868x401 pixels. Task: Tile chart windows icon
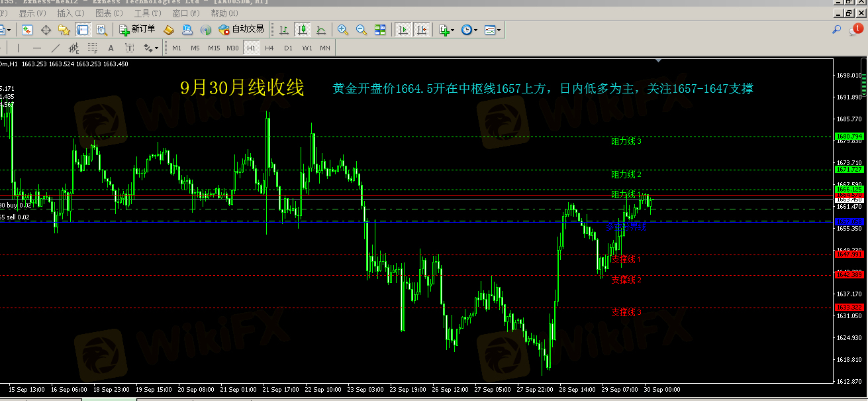pyautogui.click(x=380, y=30)
